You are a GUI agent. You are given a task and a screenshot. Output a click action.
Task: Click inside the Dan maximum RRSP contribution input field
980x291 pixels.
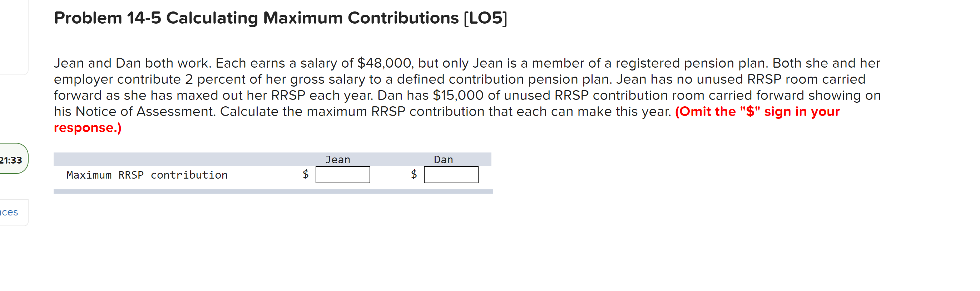point(451,175)
